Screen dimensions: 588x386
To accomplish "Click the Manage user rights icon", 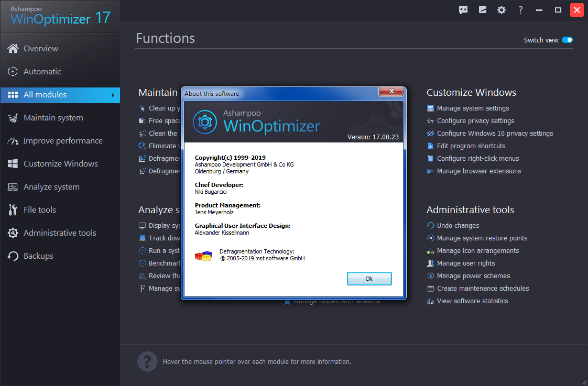I will pos(430,263).
